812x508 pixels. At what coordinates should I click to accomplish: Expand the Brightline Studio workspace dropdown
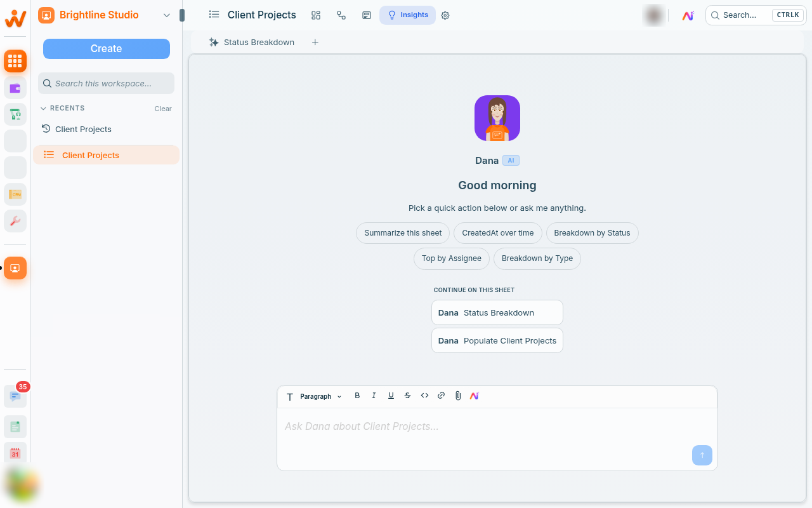coord(167,15)
